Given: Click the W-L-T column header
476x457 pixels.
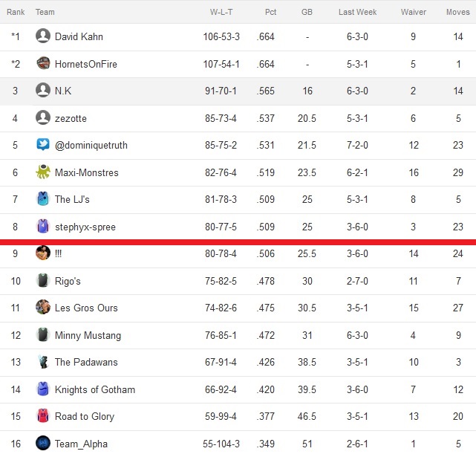Looking at the screenshot, I should click(x=221, y=12).
